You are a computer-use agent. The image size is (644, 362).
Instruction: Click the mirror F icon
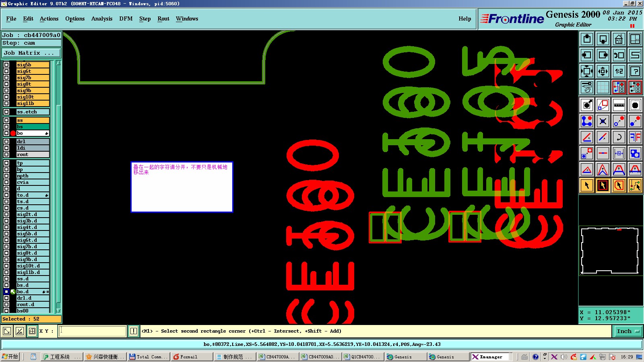point(635,137)
